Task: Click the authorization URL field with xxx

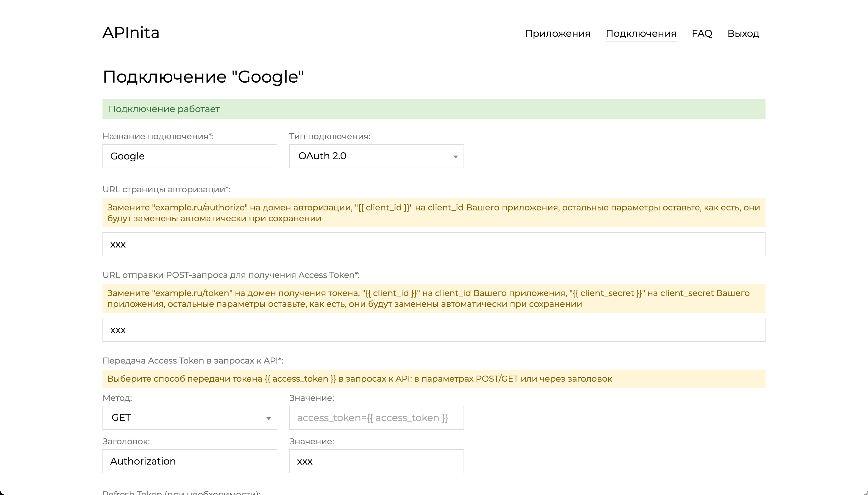Action: coord(434,244)
